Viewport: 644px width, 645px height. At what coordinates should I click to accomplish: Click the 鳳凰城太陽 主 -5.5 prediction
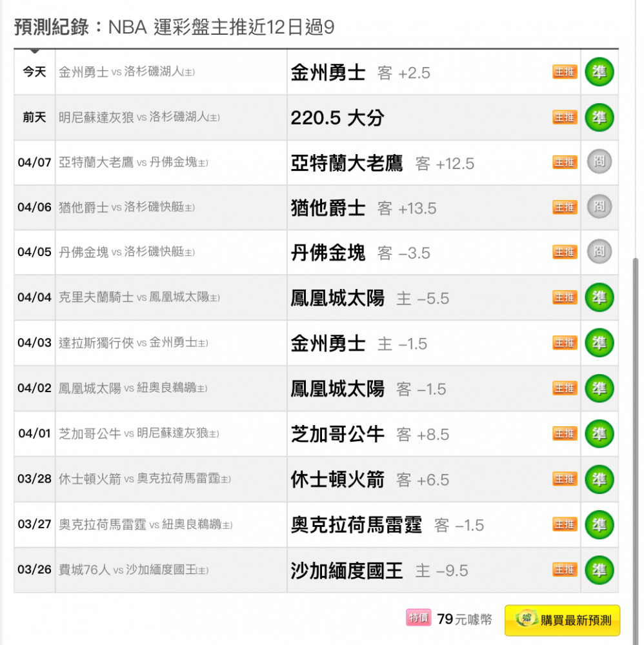(370, 298)
